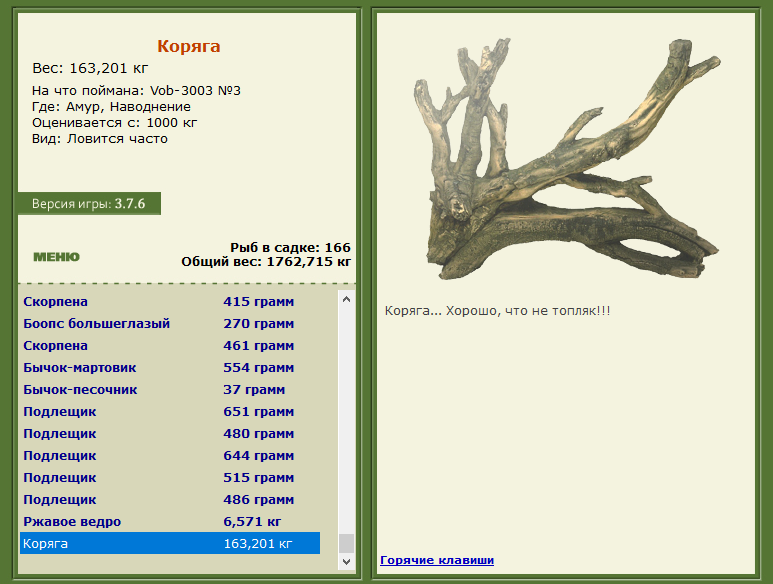Select the first Скорпена 415 грамм entry
The height and width of the screenshot is (584, 773).
click(170, 302)
